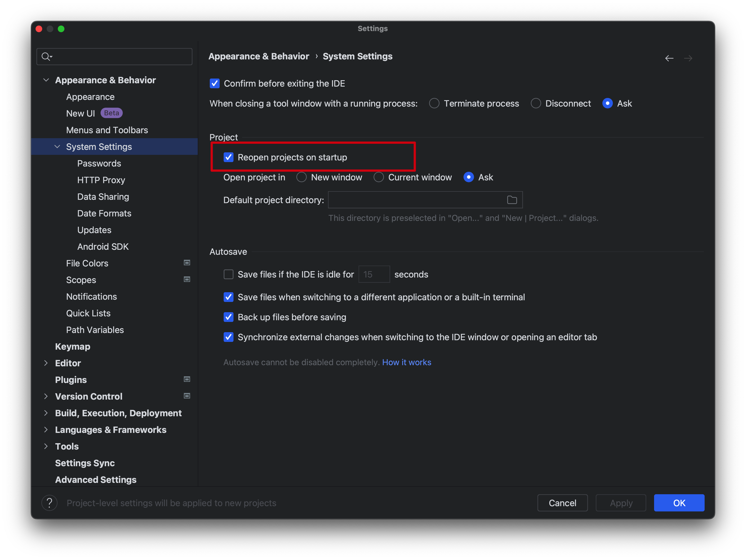
Task: Open Date Formats settings
Action: (104, 213)
